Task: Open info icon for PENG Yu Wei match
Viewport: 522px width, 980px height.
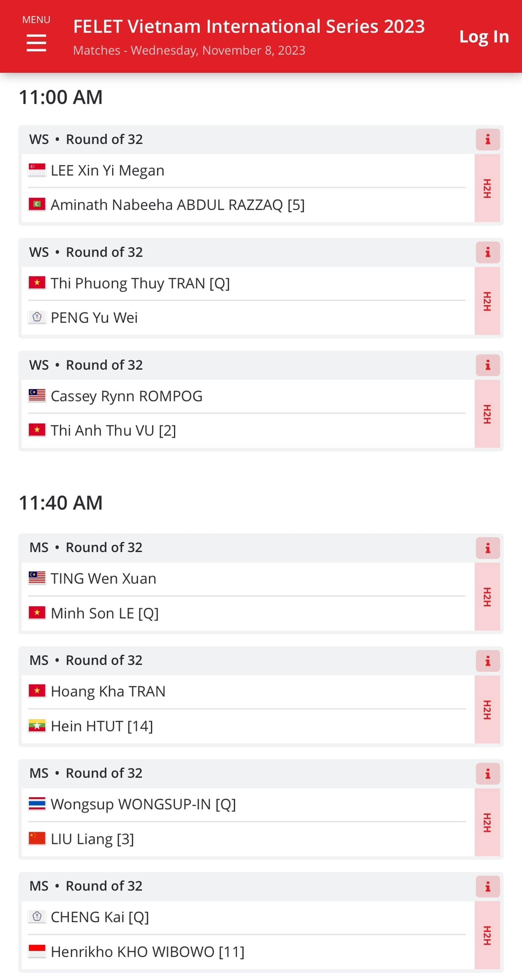Action: click(488, 252)
